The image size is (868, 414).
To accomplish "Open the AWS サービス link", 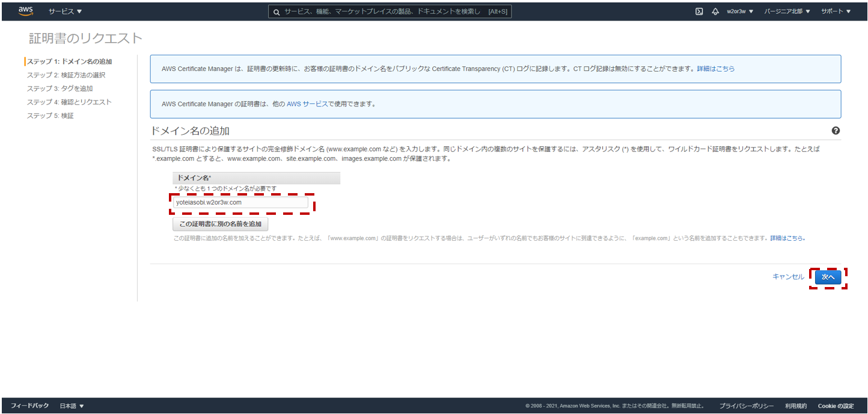I will coord(307,103).
